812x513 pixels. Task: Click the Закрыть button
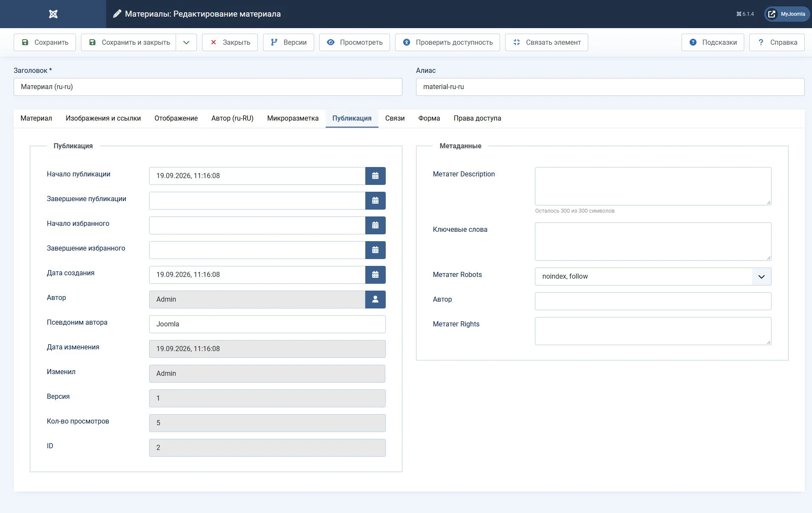click(230, 43)
